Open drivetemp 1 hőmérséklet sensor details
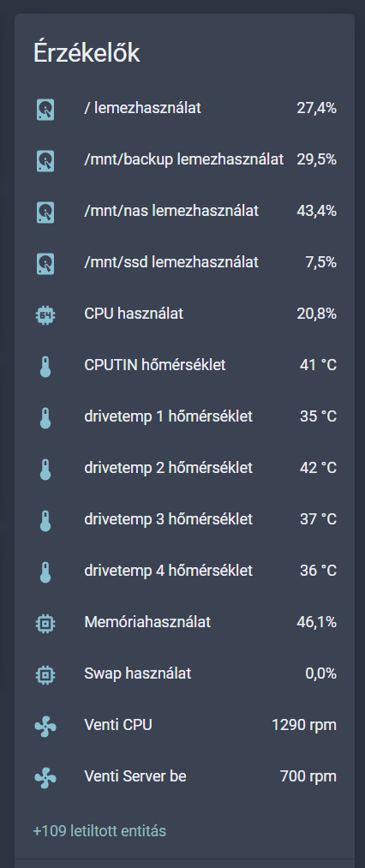The height and width of the screenshot is (868, 365). click(x=184, y=416)
